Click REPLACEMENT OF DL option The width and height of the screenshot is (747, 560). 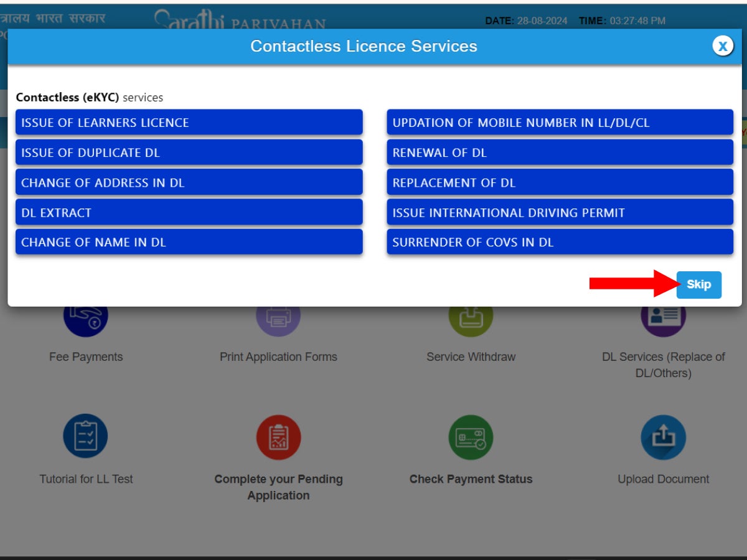(559, 182)
